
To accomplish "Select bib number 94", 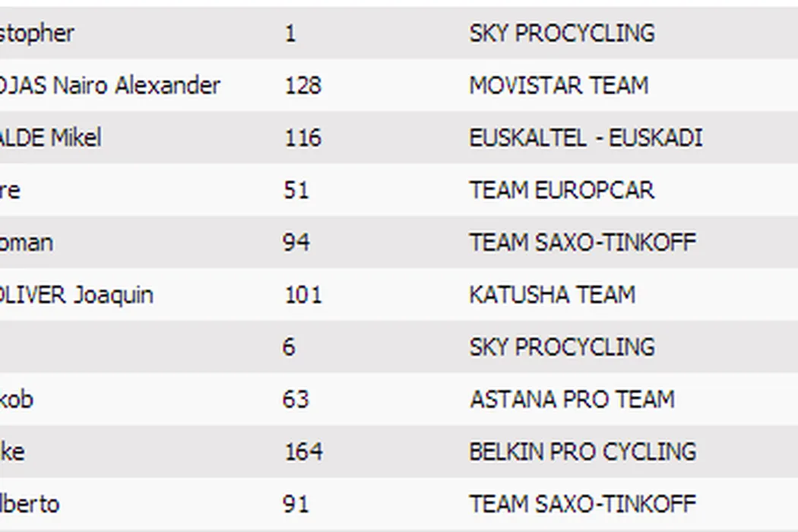I will (x=296, y=242).
